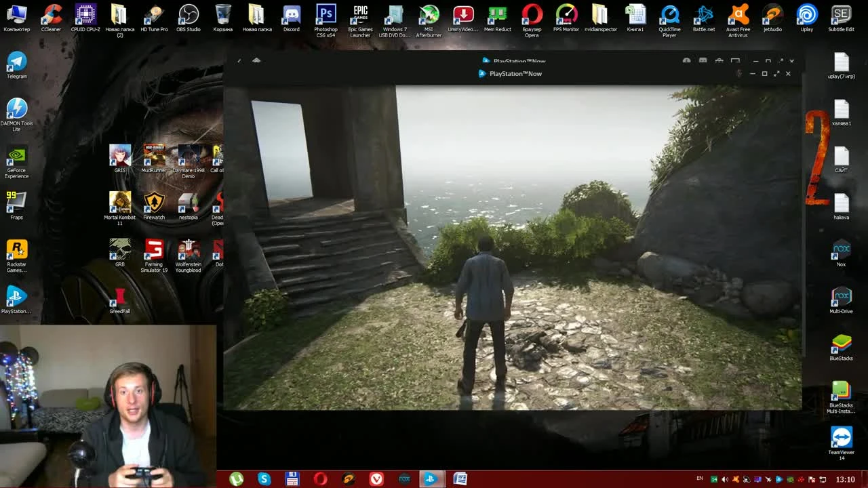The width and height of the screenshot is (868, 488).
Task: Open Farming Simulator 19 shortcut
Action: click(x=154, y=256)
